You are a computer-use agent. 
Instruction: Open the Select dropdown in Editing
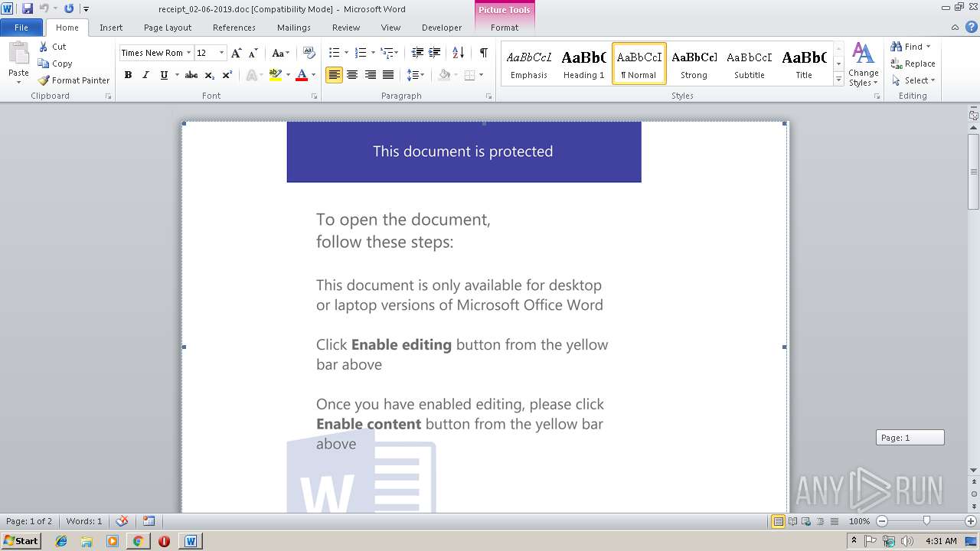912,80
